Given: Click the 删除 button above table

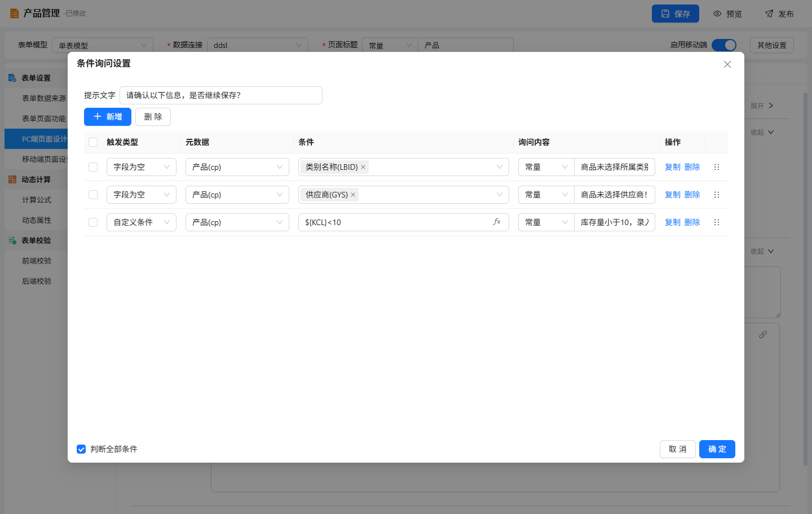Looking at the screenshot, I should (153, 117).
